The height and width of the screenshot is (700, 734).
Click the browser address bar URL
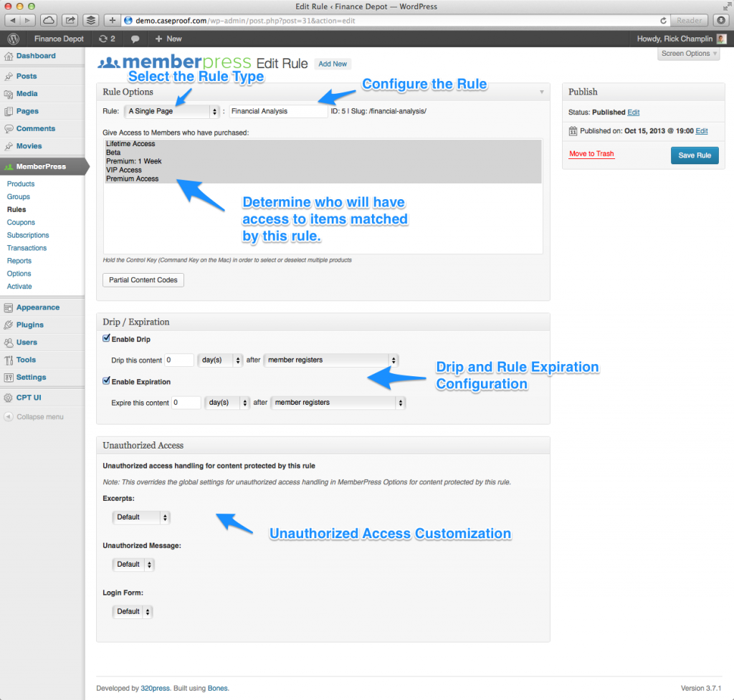(245, 21)
